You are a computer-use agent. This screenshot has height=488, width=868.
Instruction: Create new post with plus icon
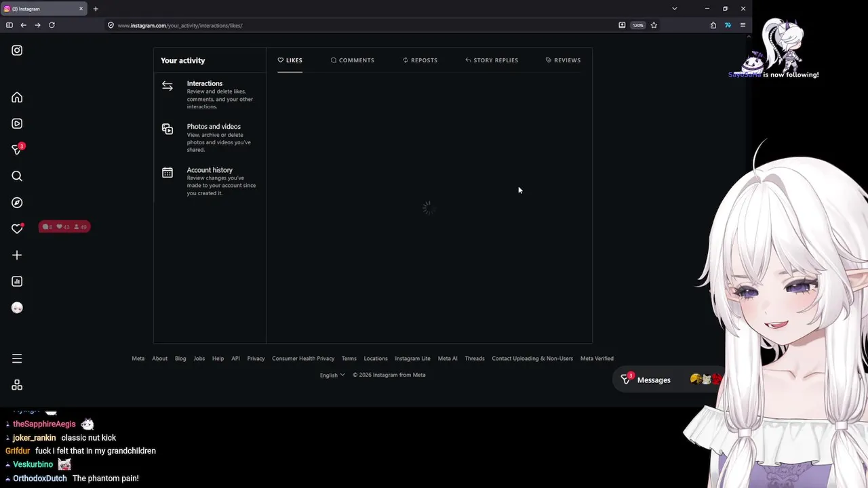pos(17,256)
